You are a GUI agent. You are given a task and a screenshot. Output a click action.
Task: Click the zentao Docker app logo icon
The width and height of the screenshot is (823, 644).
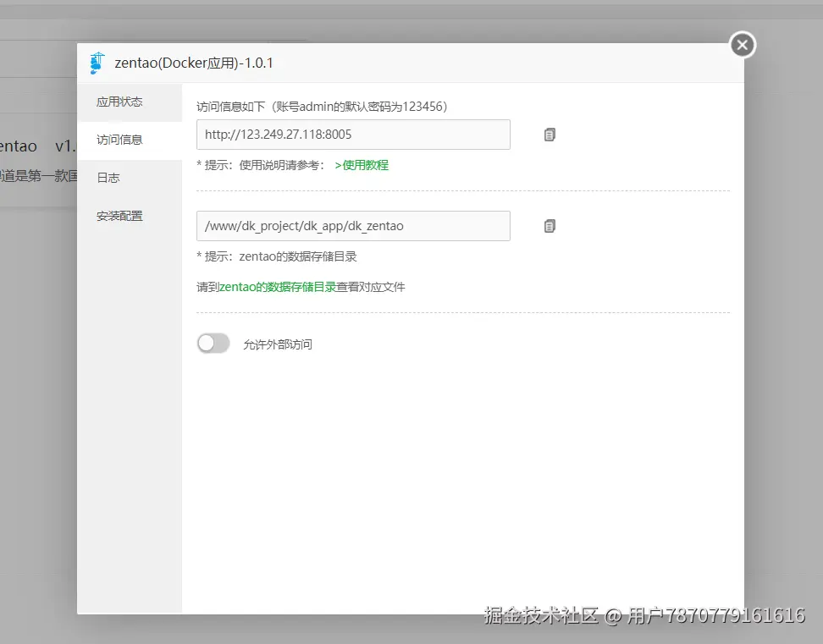[x=97, y=63]
